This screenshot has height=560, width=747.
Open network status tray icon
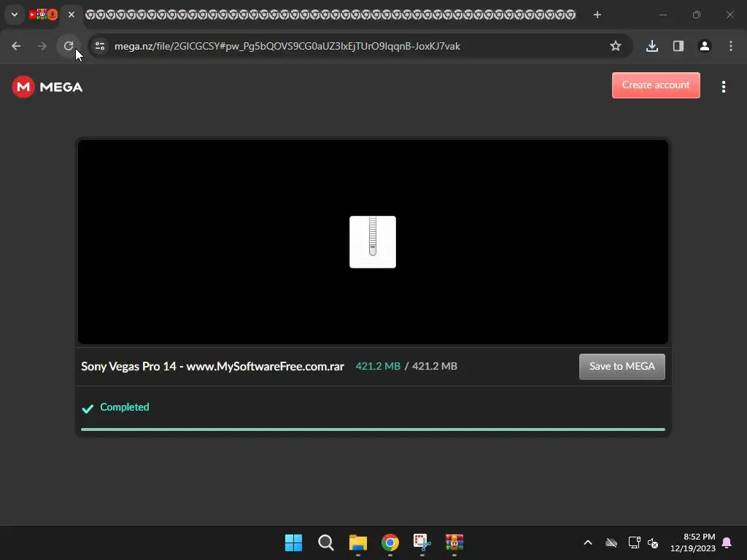point(634,542)
